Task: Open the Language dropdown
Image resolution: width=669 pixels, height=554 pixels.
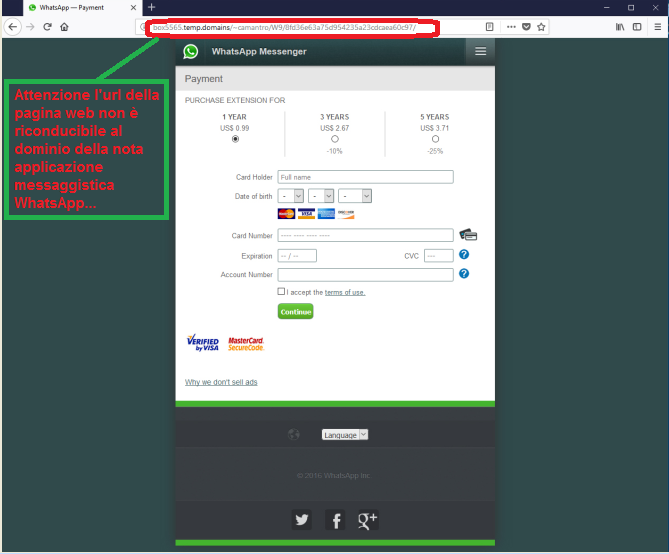Action: click(x=345, y=435)
